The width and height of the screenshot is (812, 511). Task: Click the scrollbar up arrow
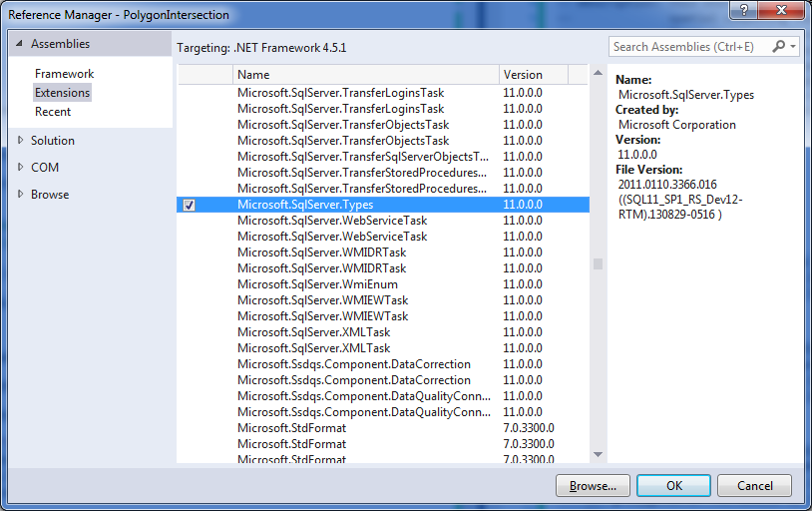pos(599,73)
